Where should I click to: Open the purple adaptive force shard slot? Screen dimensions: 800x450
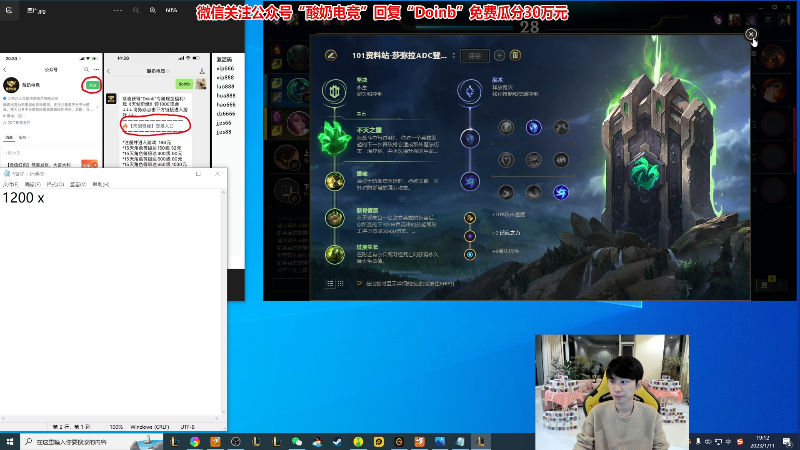[x=470, y=236]
